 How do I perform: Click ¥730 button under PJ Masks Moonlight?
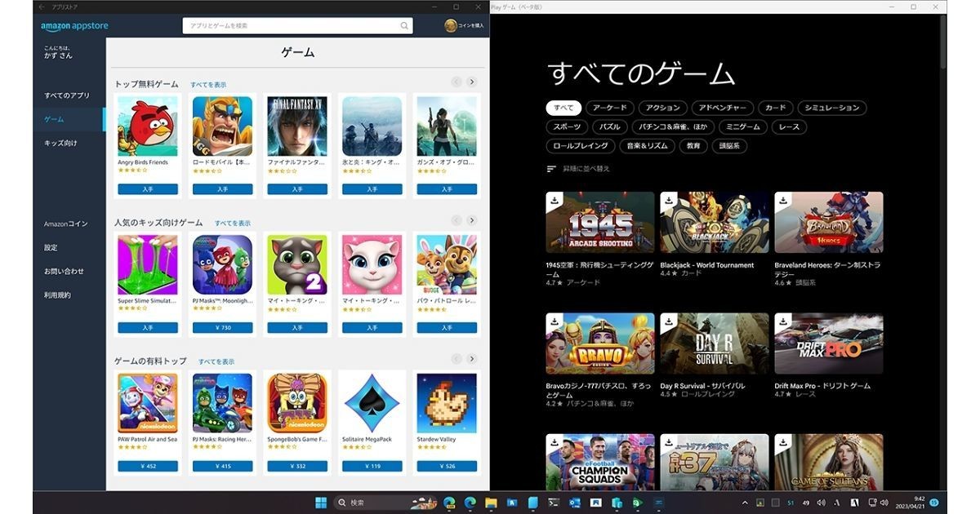(x=222, y=327)
